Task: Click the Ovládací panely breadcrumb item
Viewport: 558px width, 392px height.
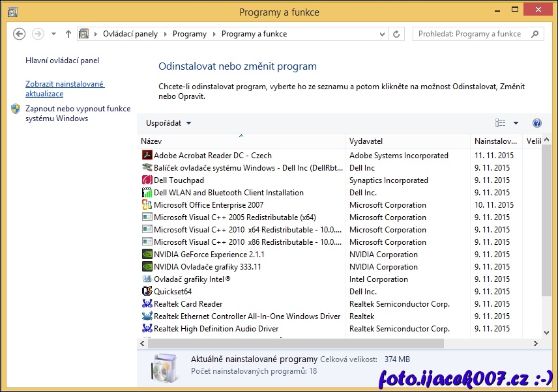Action: 130,34
